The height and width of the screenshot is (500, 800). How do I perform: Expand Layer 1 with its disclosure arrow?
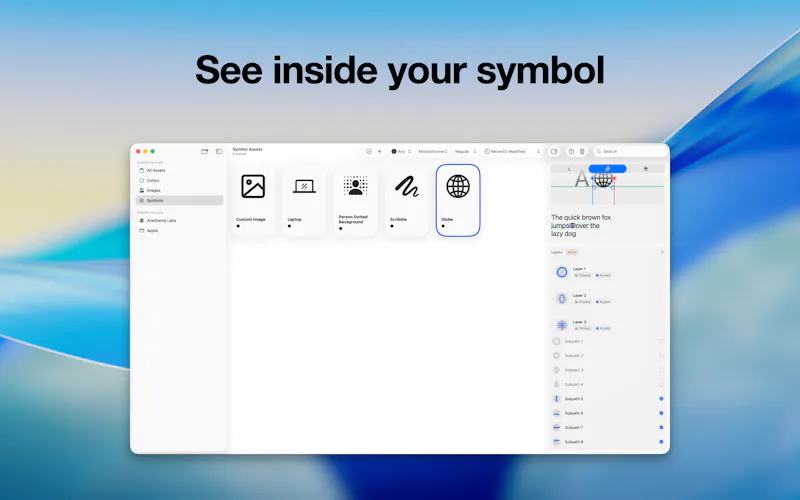553,272
